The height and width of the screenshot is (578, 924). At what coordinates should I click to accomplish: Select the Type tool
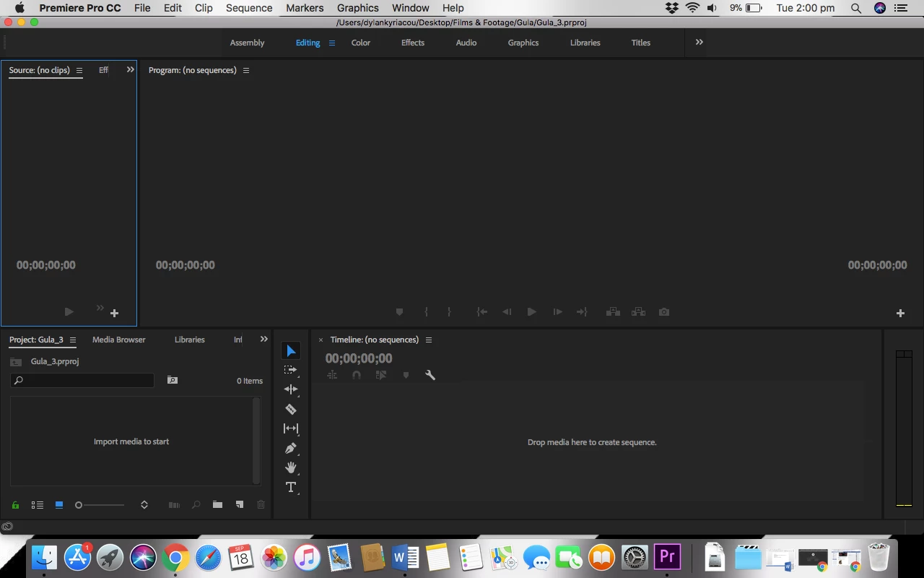click(291, 487)
